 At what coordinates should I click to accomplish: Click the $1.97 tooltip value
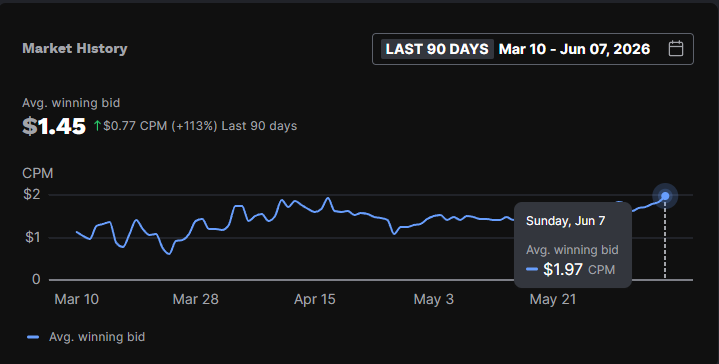click(x=563, y=270)
